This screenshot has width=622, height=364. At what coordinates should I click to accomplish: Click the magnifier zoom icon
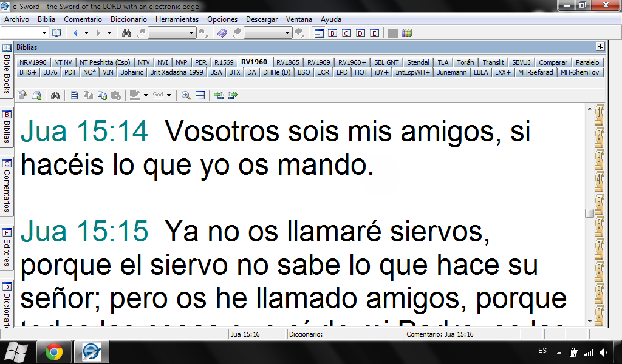click(x=186, y=95)
